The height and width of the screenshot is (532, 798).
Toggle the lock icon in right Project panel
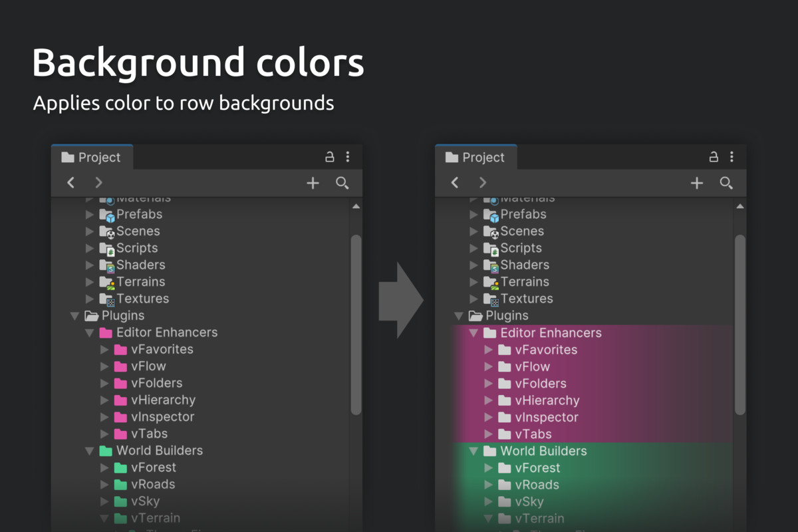point(714,157)
